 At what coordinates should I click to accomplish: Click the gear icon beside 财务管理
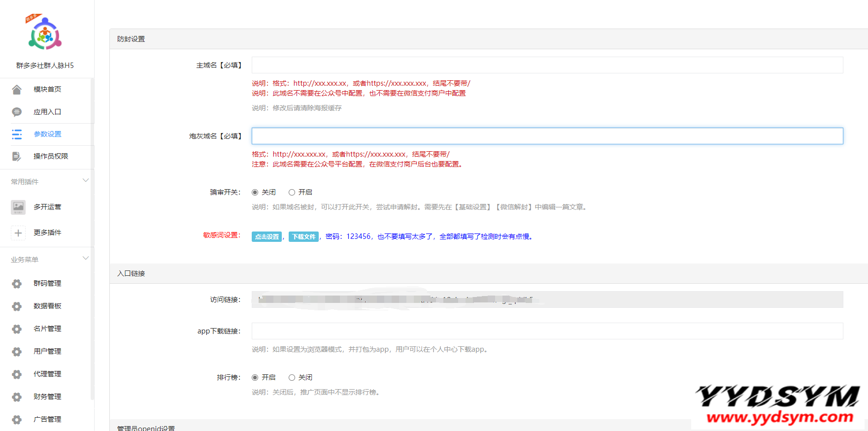[17, 397]
